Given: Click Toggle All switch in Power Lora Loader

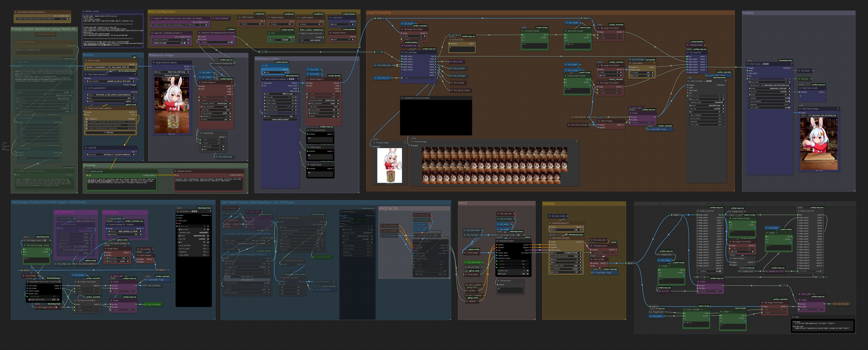Looking at the screenshot, I should [x=87, y=119].
